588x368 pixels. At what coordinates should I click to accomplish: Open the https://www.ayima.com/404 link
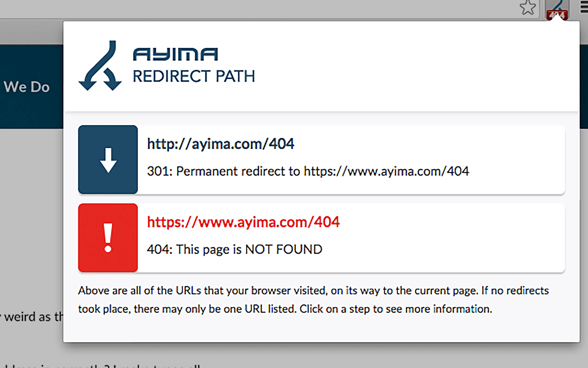pos(243,222)
